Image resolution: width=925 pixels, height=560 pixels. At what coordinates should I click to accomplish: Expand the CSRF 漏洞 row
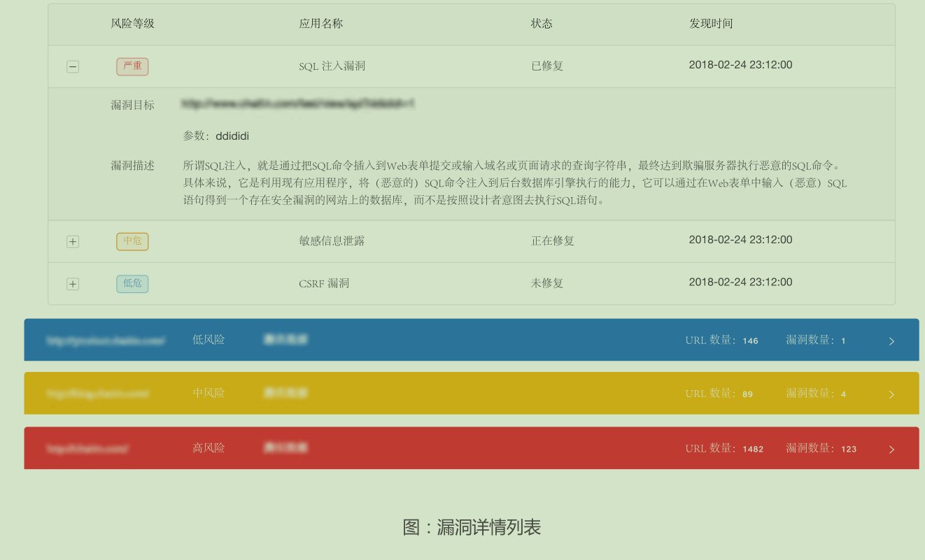click(73, 284)
